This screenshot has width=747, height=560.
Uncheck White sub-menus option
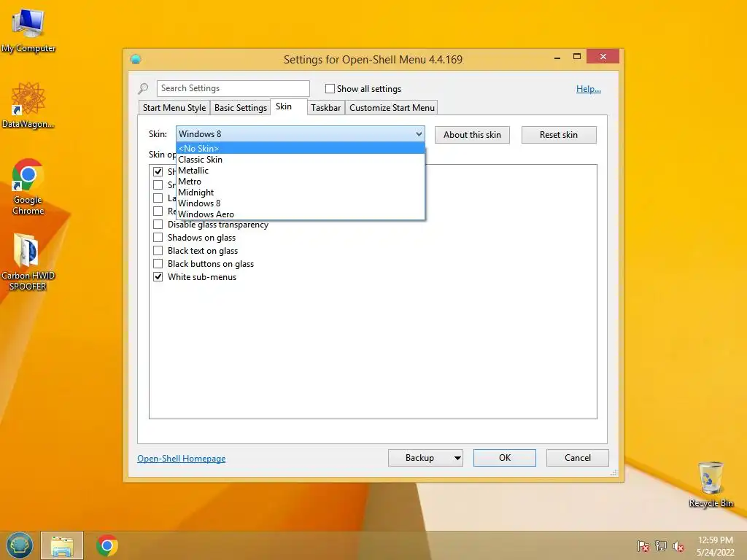point(158,276)
